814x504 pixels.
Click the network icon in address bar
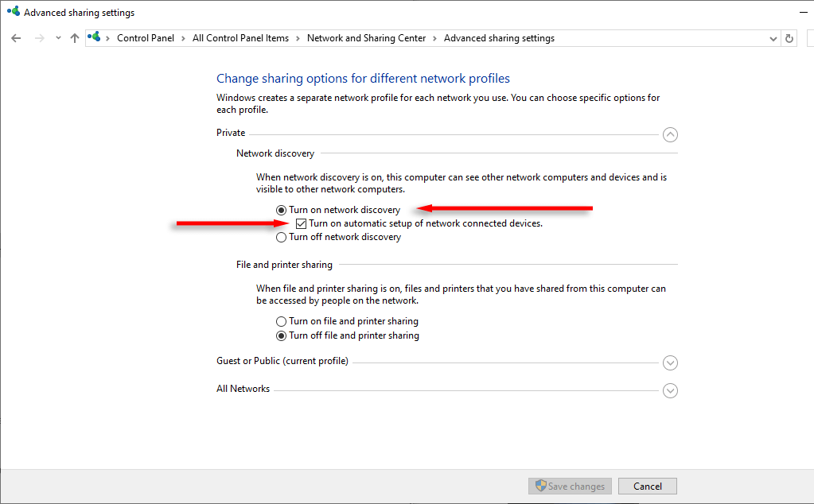point(95,38)
